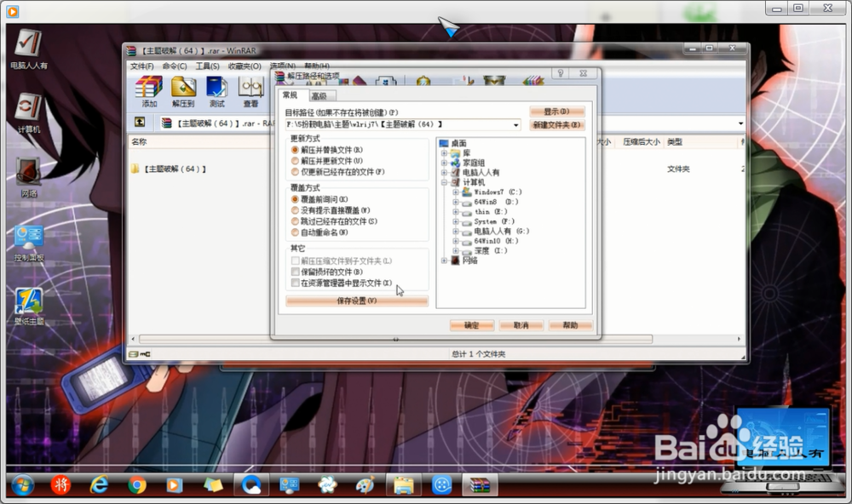Screen dimensions: 852x504
Task: Click the orange player icon in outer window corner
Action: pos(12,11)
